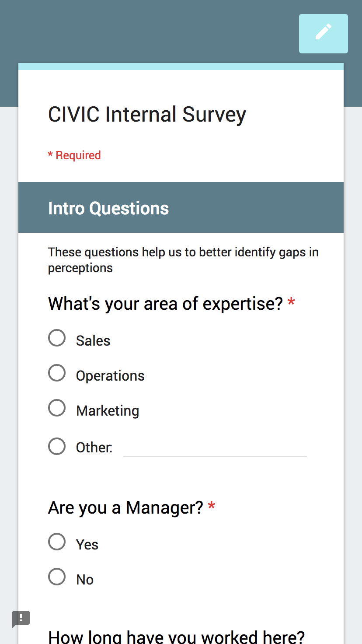
Task: Mark No for Are you a Manager
Action: (57, 577)
